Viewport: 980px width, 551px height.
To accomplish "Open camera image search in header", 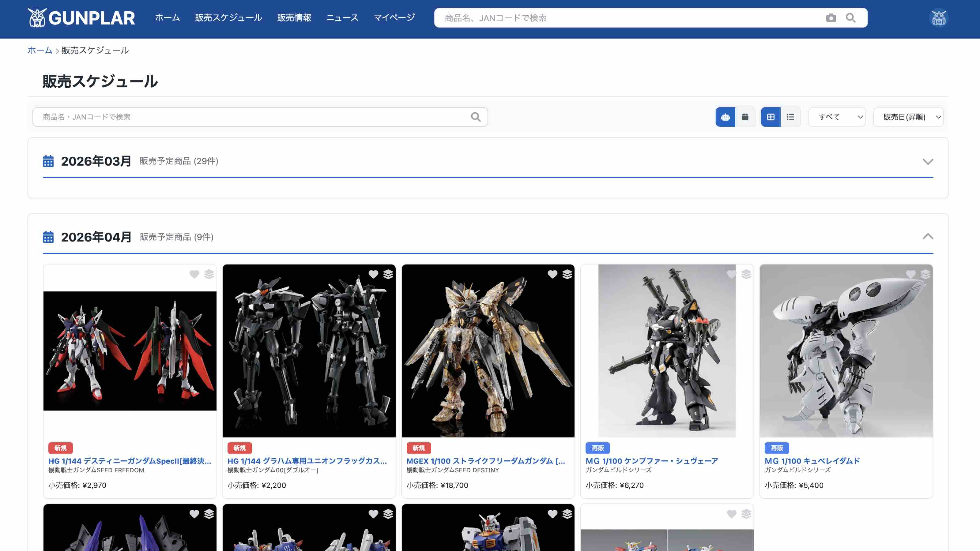I will (831, 18).
